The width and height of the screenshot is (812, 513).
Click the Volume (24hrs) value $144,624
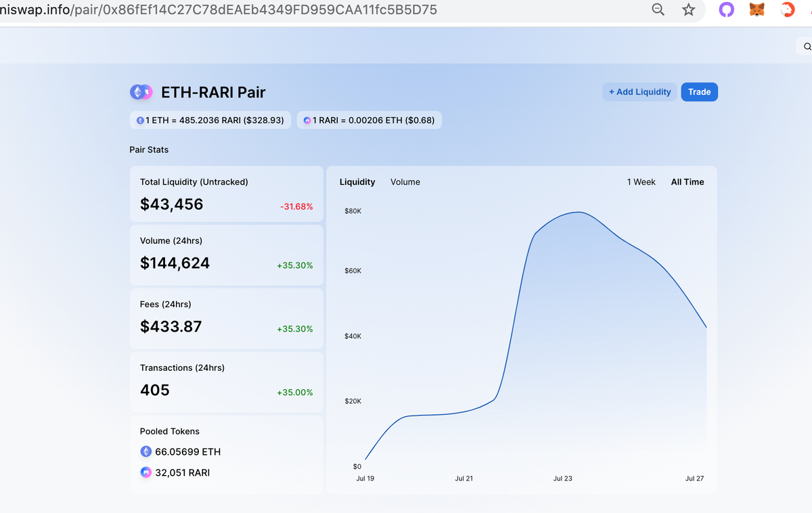tap(175, 263)
